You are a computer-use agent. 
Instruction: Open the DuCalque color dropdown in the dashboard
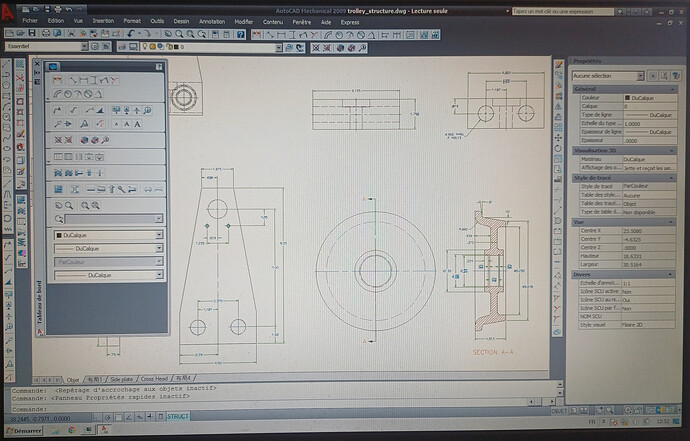[x=159, y=235]
